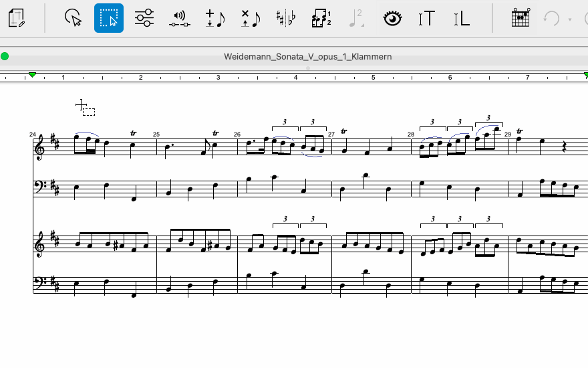Click the Weidemann_Sonata_V_opus_1_Klammern title bar
This screenshot has height=368, width=588.
[307, 57]
